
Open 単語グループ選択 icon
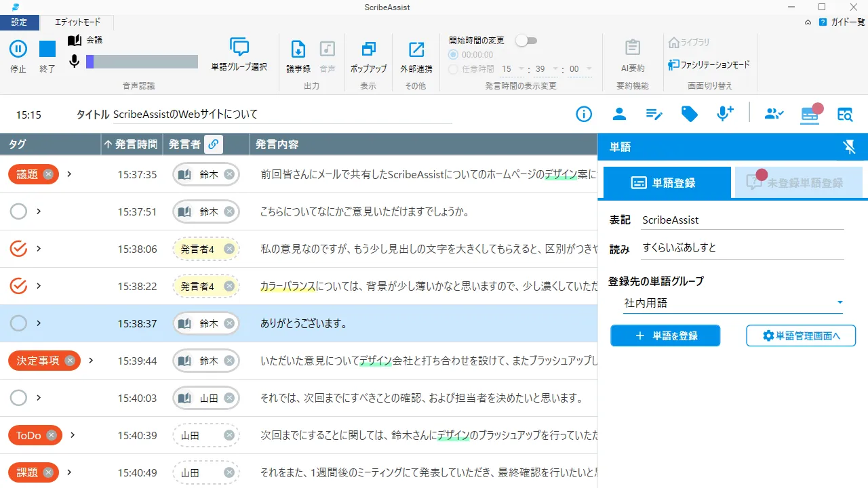click(239, 47)
